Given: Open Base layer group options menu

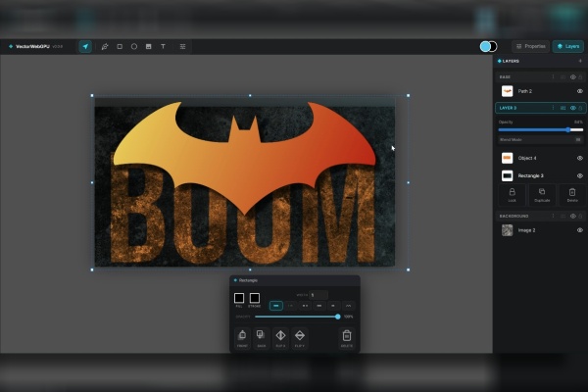Looking at the screenshot, I should (553, 76).
